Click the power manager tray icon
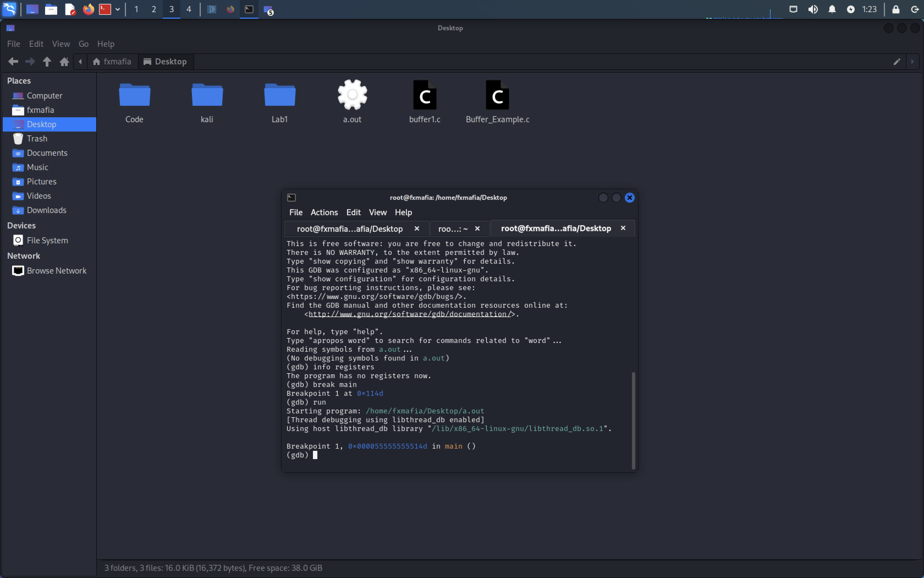924x578 pixels. pos(851,9)
